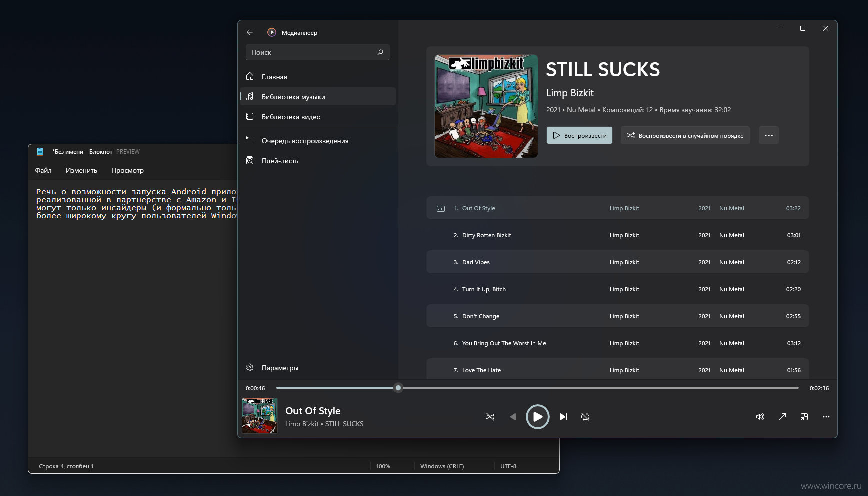The width and height of the screenshot is (868, 496).
Task: Maximize the Media Player window
Action: click(x=803, y=28)
